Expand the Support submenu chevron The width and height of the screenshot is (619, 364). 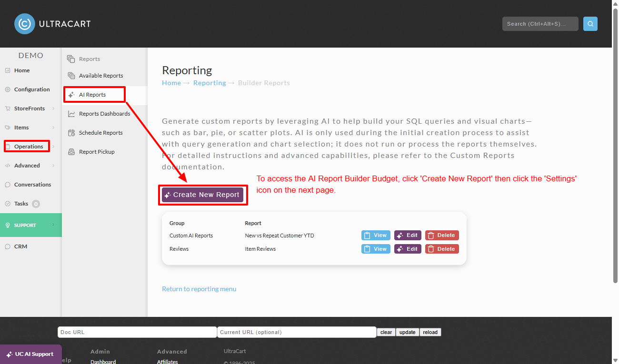point(53,225)
